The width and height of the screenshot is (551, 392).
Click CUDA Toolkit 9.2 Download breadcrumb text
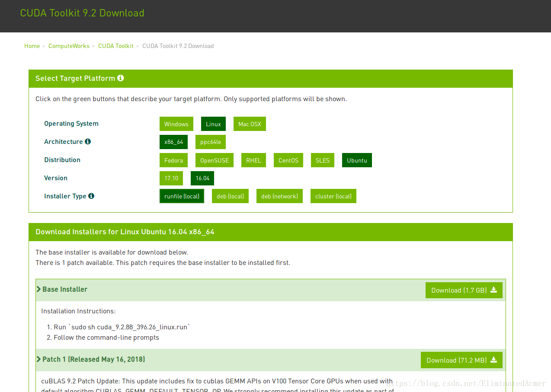click(x=178, y=46)
